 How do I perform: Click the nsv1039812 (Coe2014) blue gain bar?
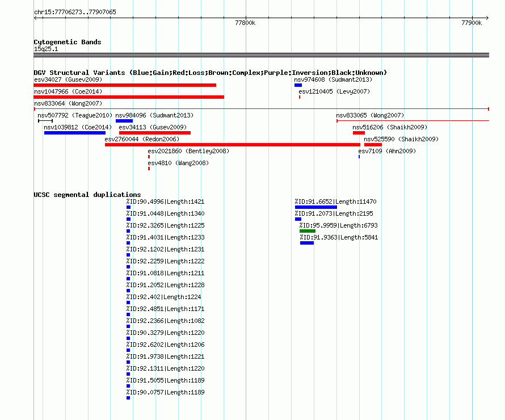click(75, 133)
